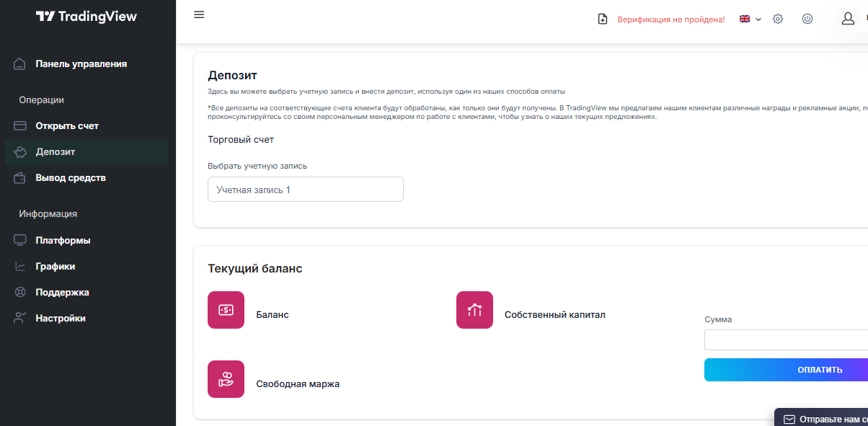Click the Сумма amount input field

[786, 340]
